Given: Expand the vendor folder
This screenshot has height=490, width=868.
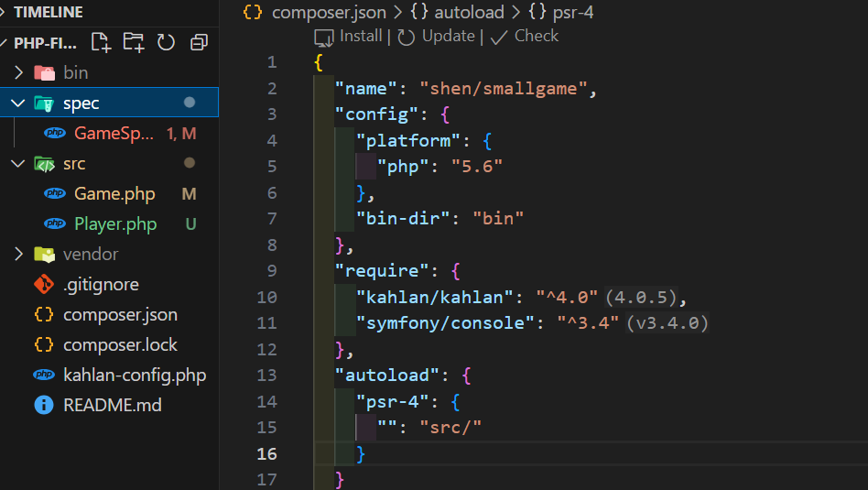Looking at the screenshot, I should [18, 254].
